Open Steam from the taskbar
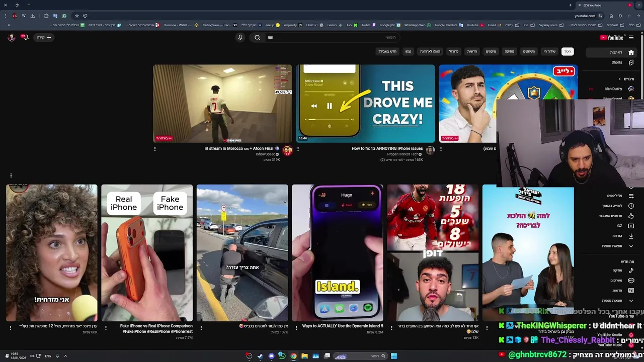The height and width of the screenshot is (362, 644). click(x=260, y=356)
